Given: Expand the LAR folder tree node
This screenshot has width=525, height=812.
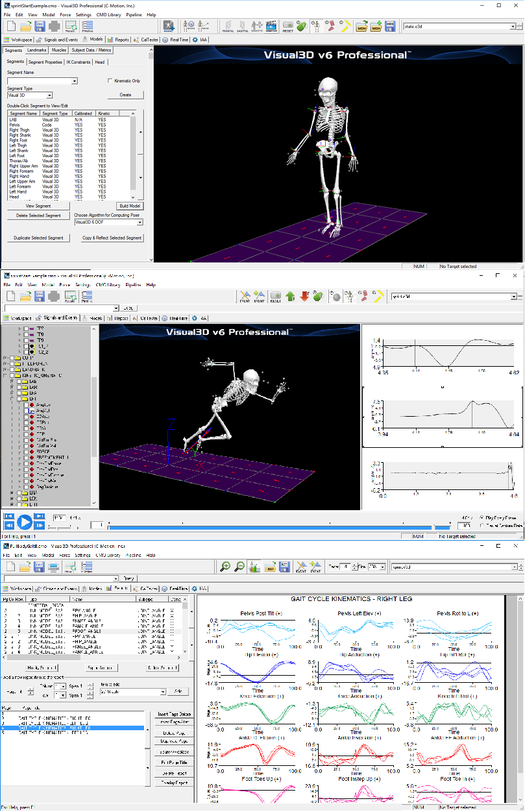Looking at the screenshot, I should pyautogui.click(x=12, y=387).
